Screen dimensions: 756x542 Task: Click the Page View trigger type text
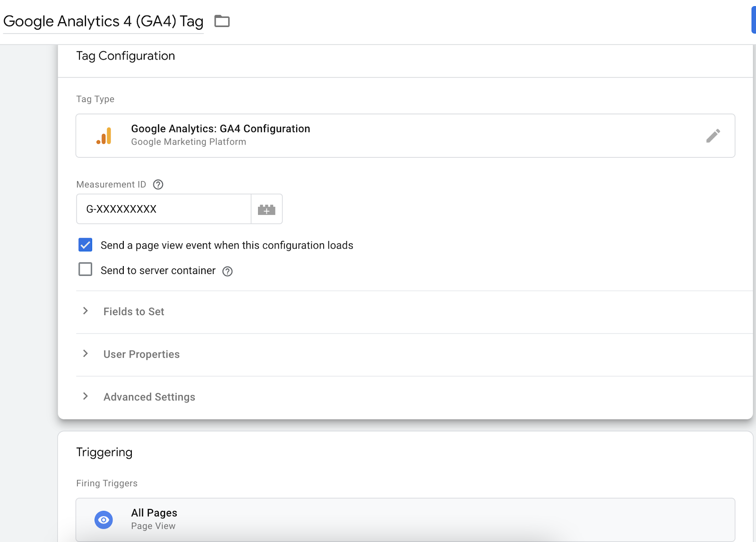(x=153, y=526)
